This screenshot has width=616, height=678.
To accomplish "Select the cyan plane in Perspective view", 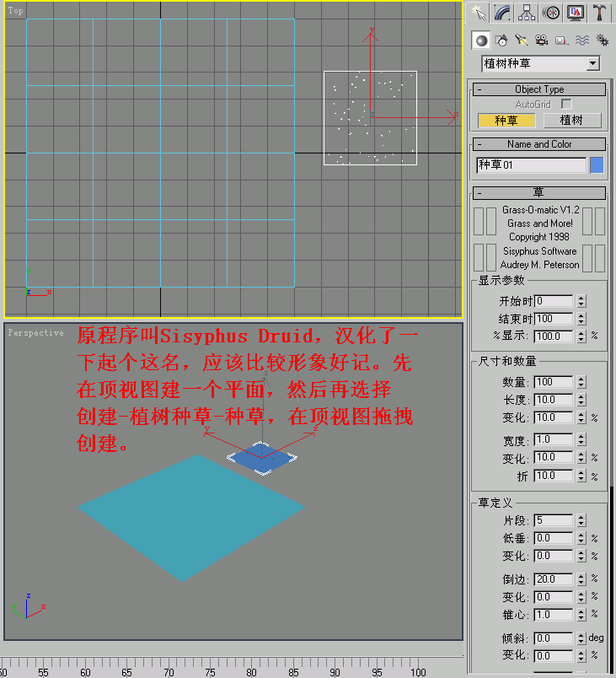I will coord(190,517).
